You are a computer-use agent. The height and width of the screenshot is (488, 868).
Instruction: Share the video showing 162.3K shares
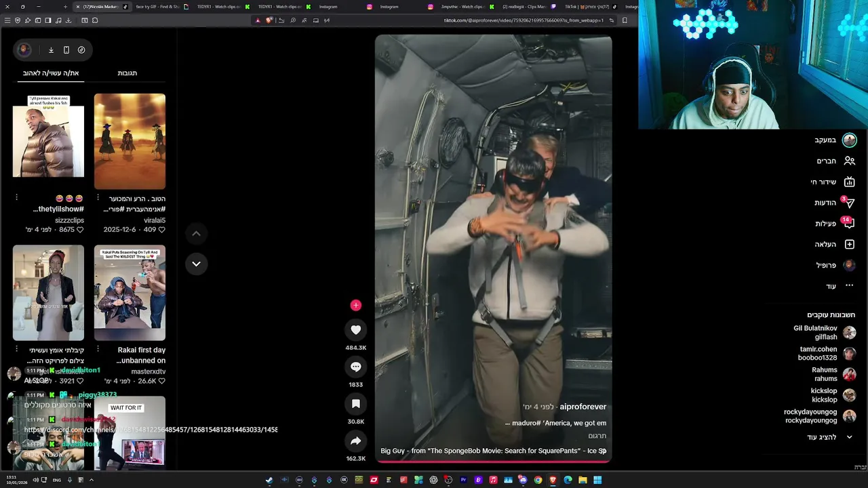355,441
